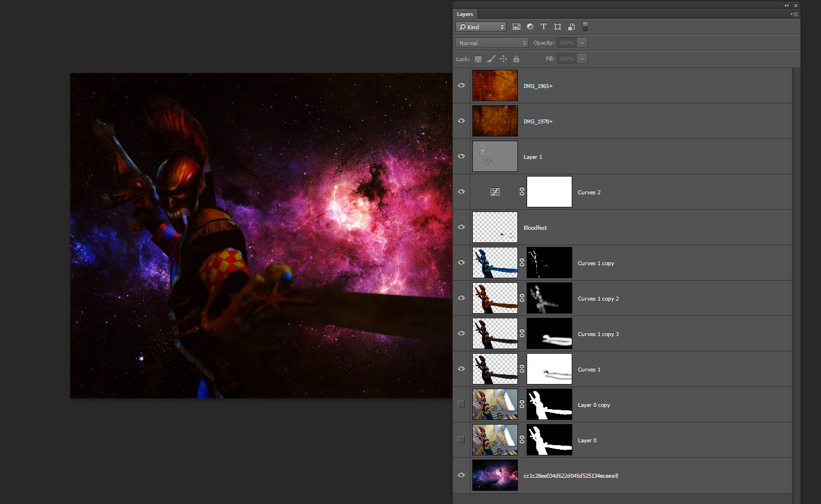Screen dimensions: 821x504
Task: Show the Layer 0 layer
Action: point(461,439)
